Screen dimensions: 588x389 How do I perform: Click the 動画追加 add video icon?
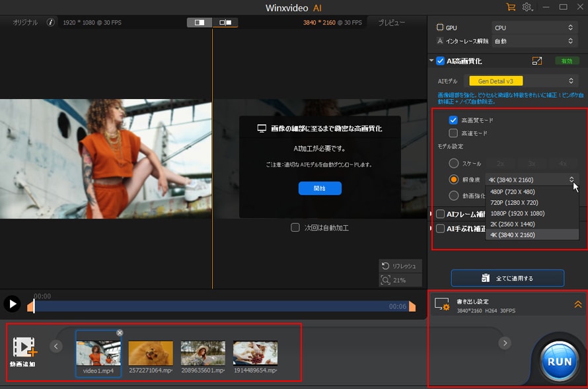coord(24,348)
